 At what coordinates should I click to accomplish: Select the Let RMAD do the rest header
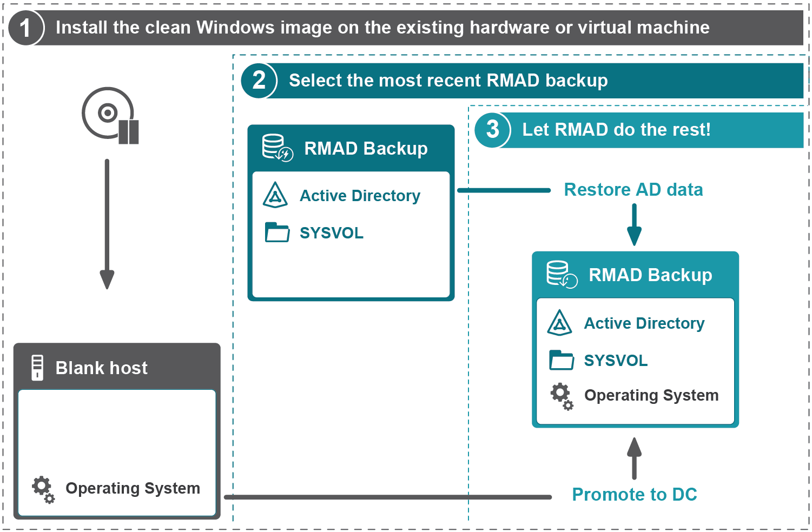point(617,130)
